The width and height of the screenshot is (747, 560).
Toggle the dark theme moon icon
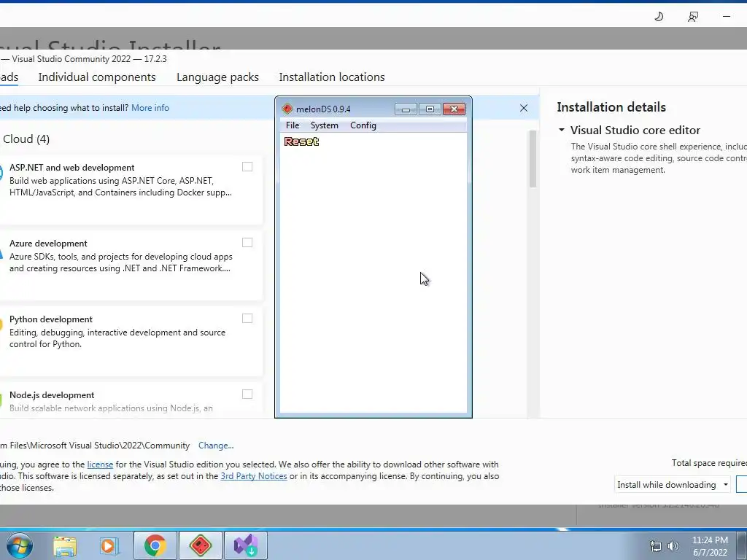coord(659,17)
